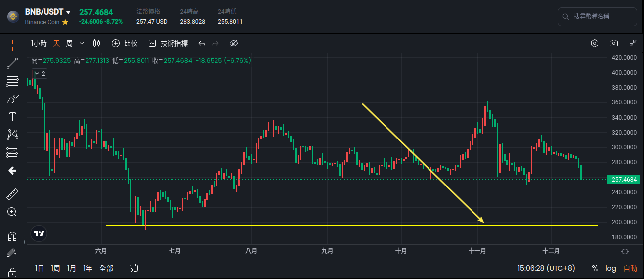Click the -24.6006 -8.72% change text

(x=101, y=22)
